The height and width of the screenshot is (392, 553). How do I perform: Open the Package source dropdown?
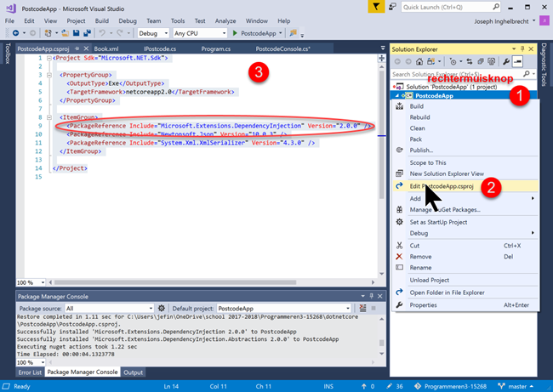click(x=110, y=309)
